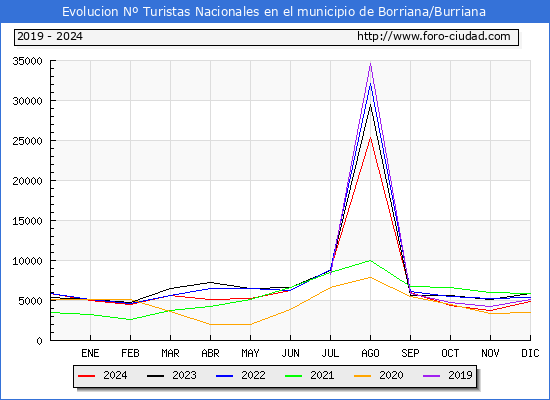This screenshot has height=400, width=550.
Task: Click the ENE month axis label
Action: click(x=90, y=353)
